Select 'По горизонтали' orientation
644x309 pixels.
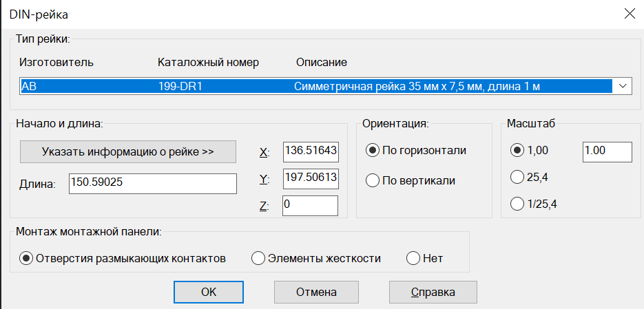[x=415, y=151]
